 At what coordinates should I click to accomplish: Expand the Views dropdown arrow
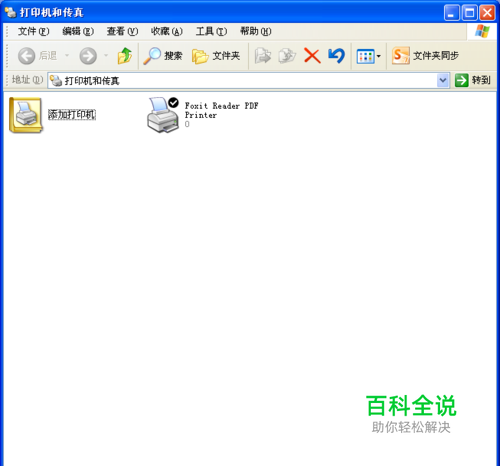(x=379, y=56)
